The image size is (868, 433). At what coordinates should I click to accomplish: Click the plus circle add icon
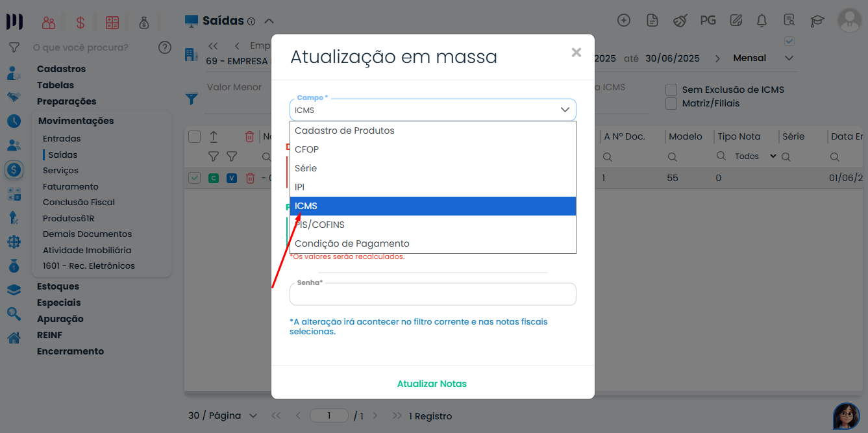623,20
